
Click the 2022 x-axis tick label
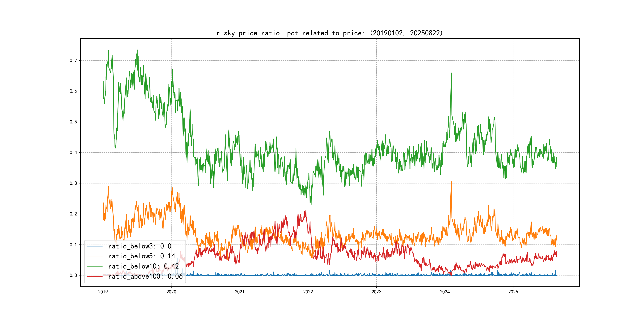point(308,292)
